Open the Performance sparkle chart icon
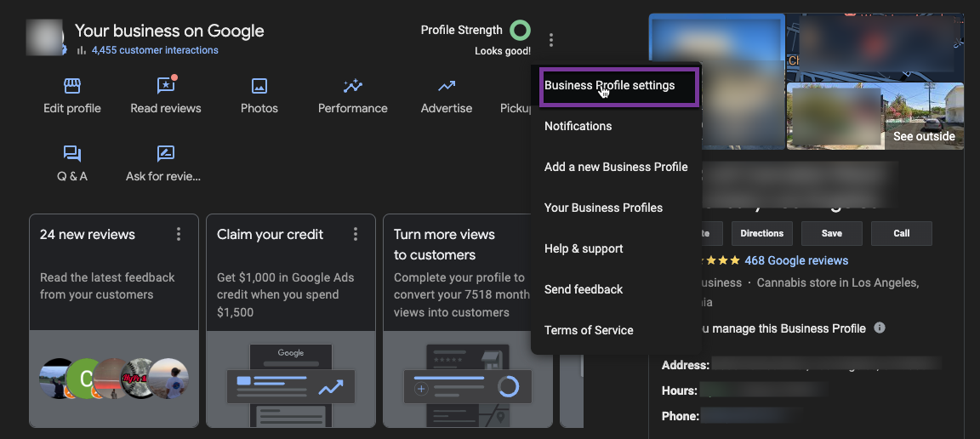The width and height of the screenshot is (980, 439). coord(353,86)
